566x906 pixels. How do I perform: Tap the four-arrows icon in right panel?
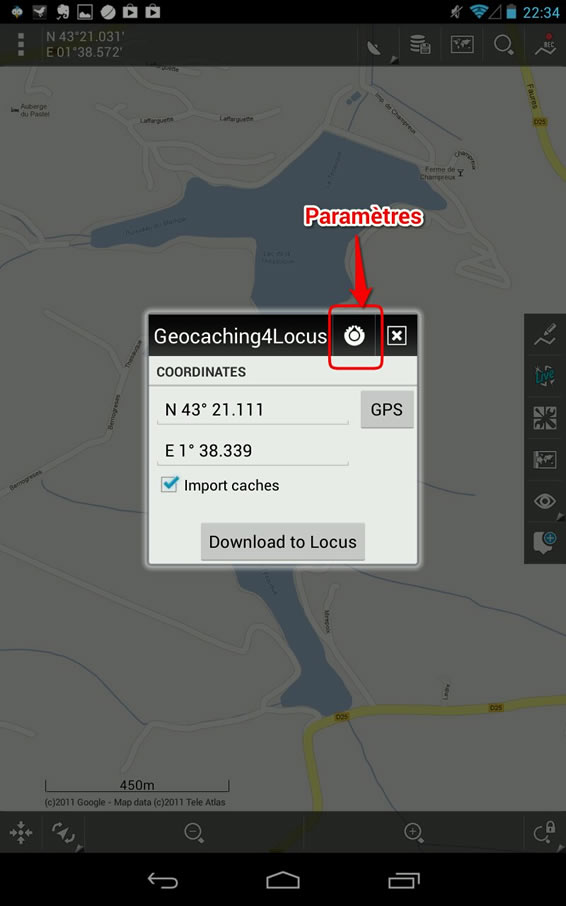point(545,418)
